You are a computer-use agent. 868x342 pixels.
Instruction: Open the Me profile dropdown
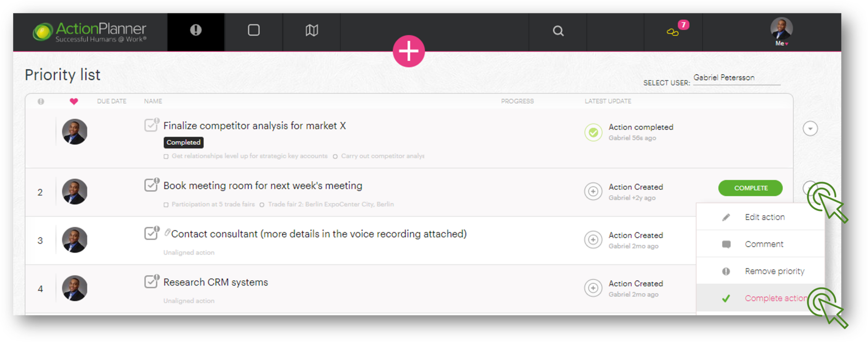(x=781, y=32)
